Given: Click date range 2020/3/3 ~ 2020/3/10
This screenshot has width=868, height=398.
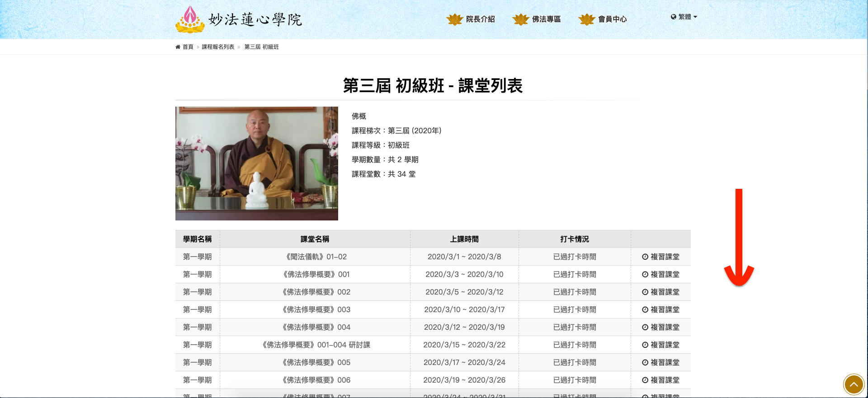Looking at the screenshot, I should coord(464,274).
